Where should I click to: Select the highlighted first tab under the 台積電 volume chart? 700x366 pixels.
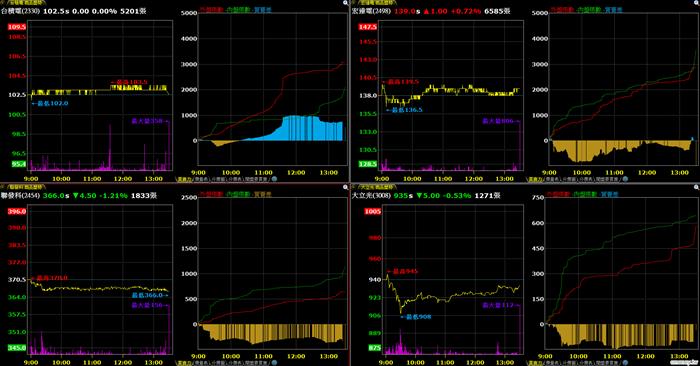185,179
